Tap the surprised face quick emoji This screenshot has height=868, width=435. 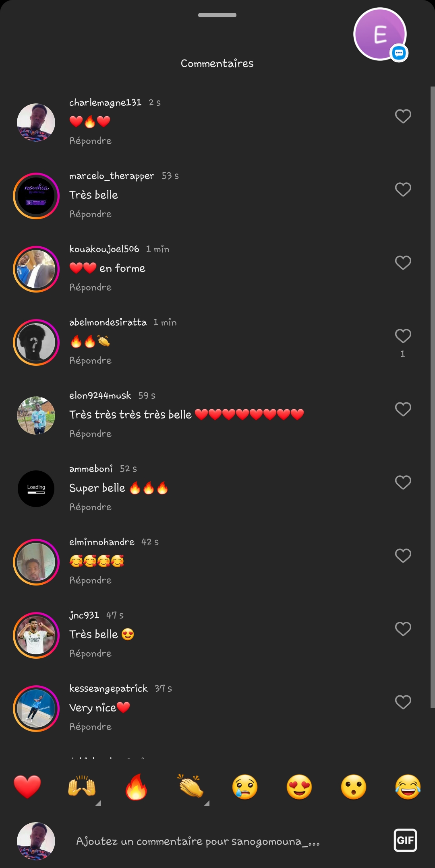tap(354, 786)
